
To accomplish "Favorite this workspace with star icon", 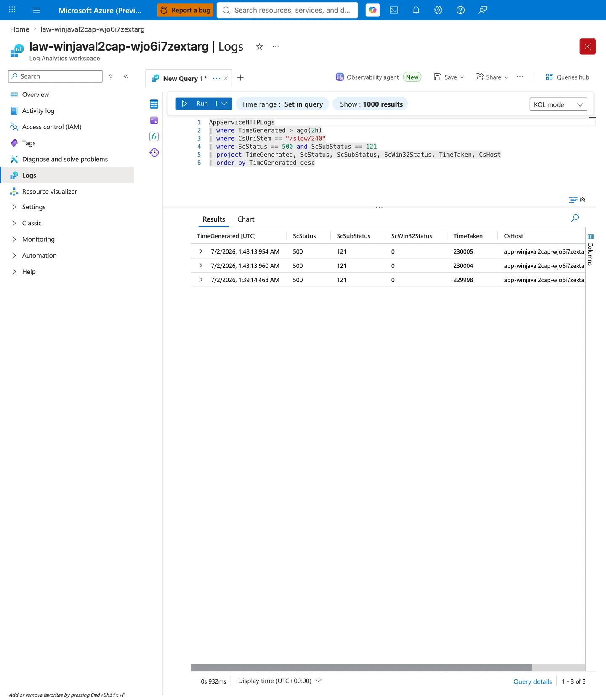I will point(260,47).
